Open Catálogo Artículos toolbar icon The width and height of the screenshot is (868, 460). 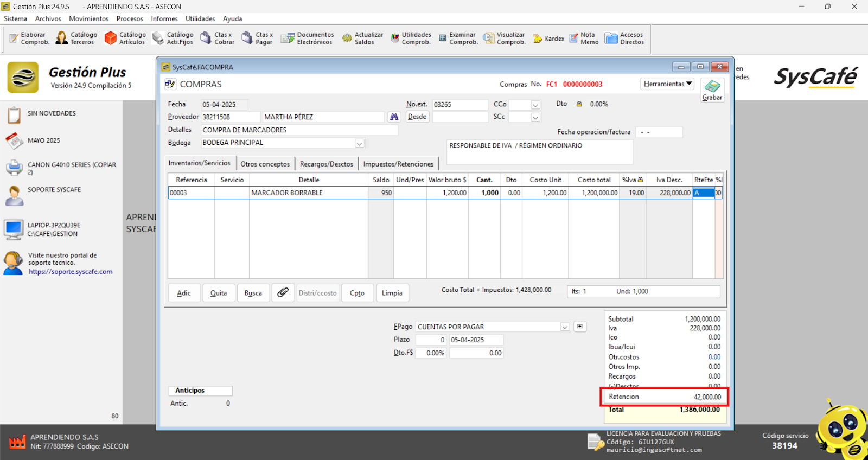(125, 38)
